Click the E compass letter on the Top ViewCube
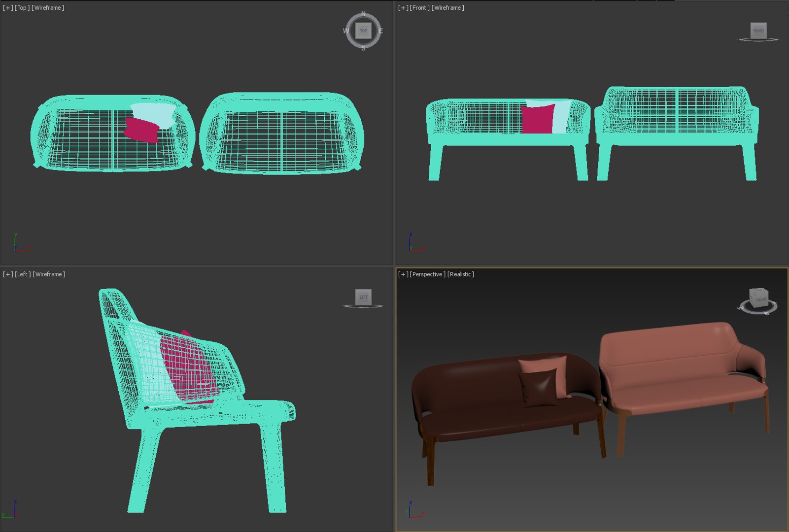The height and width of the screenshot is (532, 789). pos(380,31)
